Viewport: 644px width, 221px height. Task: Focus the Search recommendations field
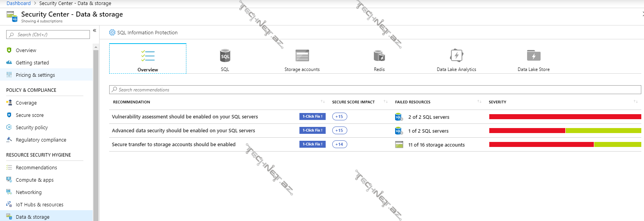[x=374, y=90]
